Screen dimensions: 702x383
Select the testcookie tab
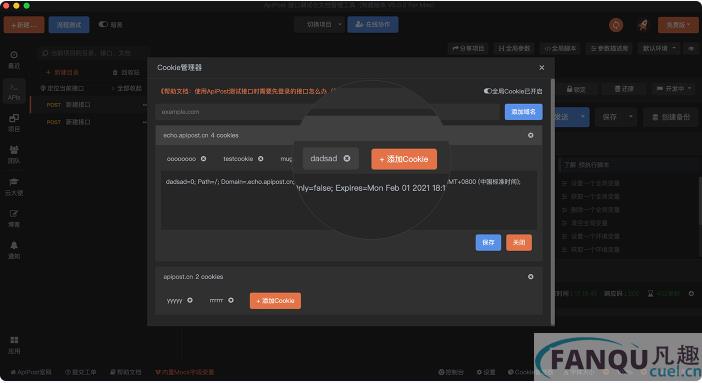click(x=238, y=159)
